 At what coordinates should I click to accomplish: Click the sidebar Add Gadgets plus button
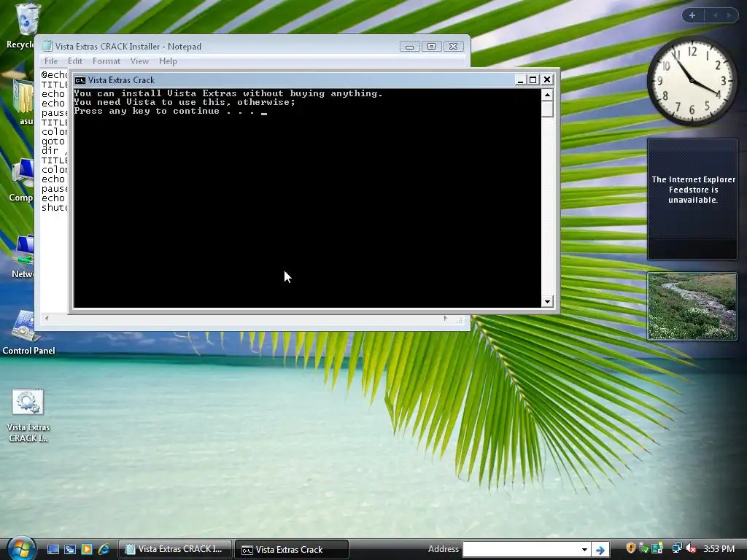[x=692, y=15]
